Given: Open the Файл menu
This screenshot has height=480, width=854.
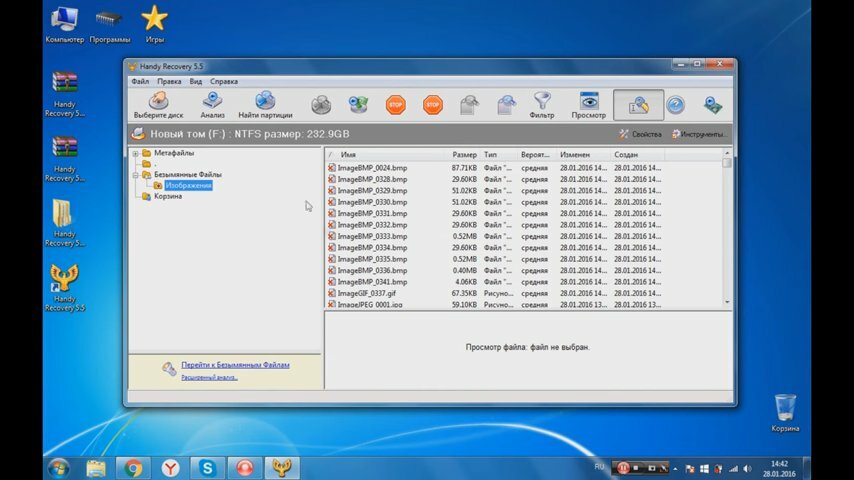Looking at the screenshot, I should 140,81.
